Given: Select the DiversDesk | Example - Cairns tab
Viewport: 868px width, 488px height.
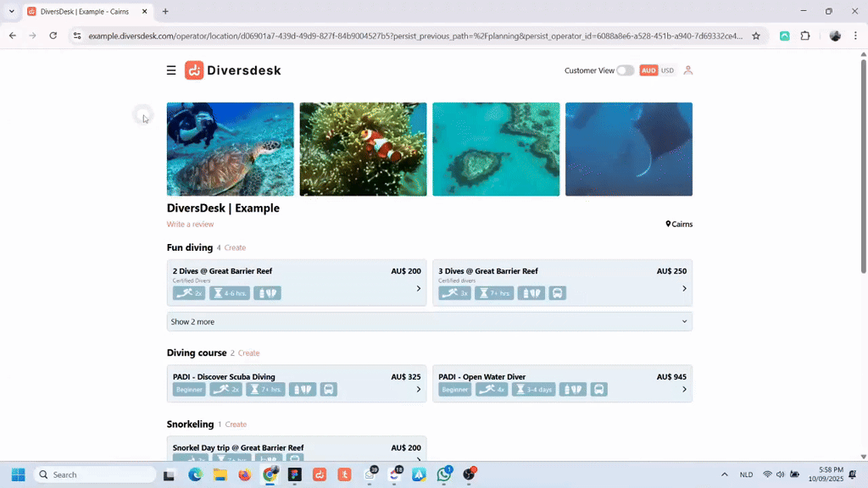Looking at the screenshot, I should pos(84,11).
